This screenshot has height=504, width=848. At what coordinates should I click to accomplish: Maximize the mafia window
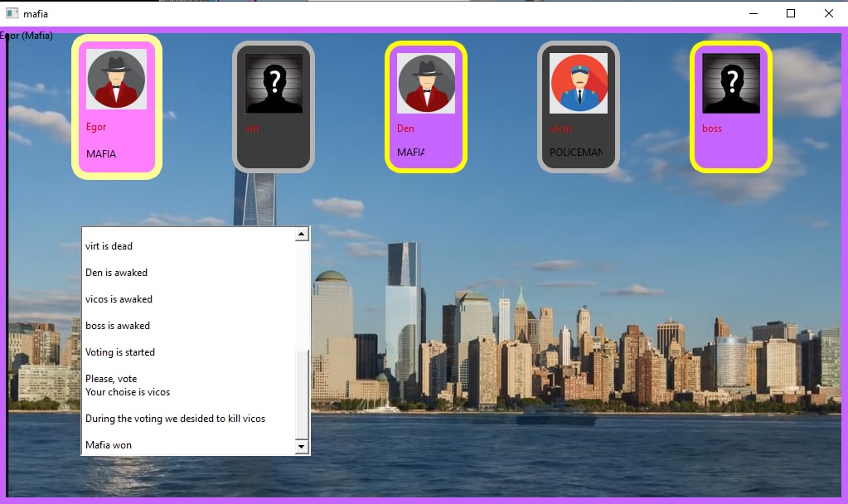click(791, 13)
